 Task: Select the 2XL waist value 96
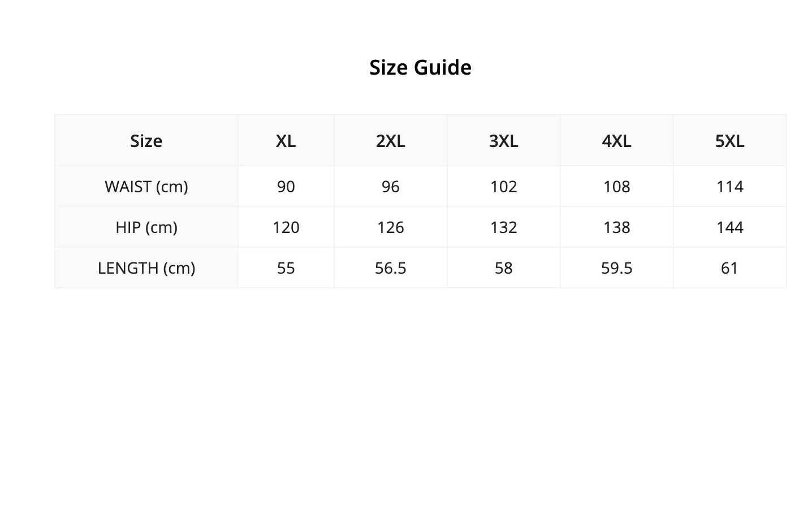coord(391,187)
